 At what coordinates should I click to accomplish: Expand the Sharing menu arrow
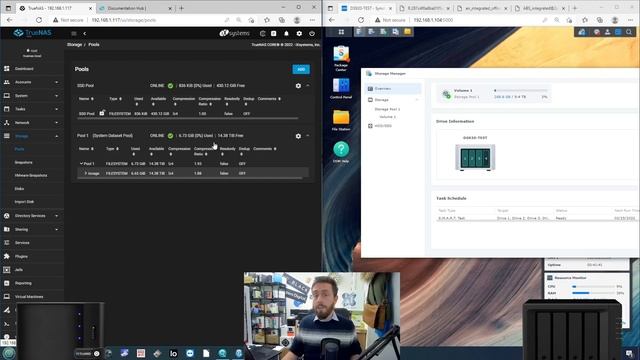click(x=56, y=229)
